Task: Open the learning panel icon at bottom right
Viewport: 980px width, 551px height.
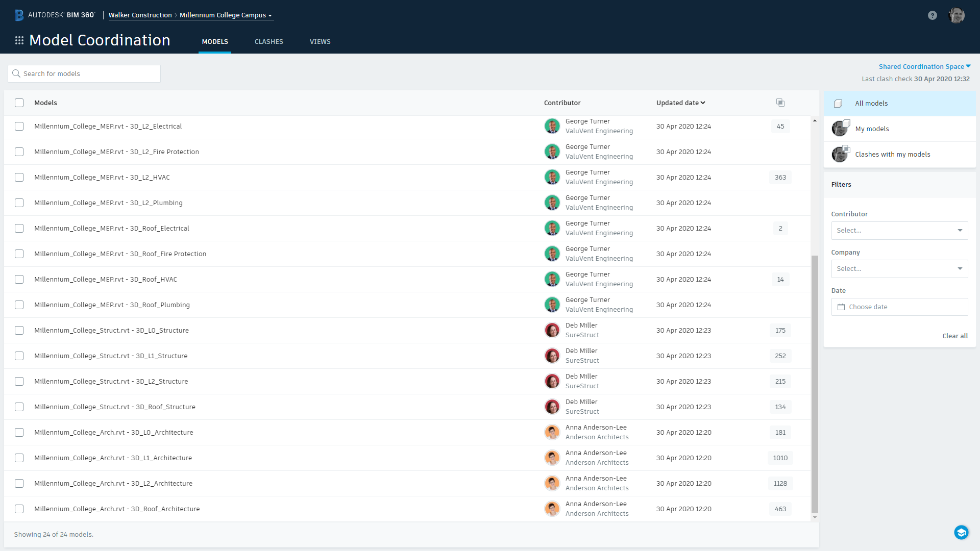Action: 961,532
